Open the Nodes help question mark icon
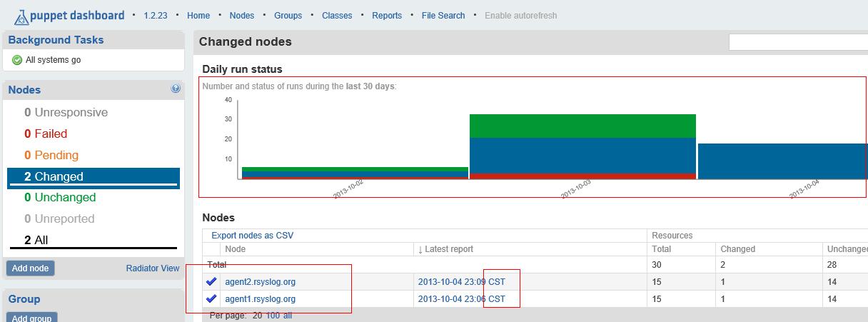Screen dimensions: 868x322 pyautogui.click(x=176, y=89)
